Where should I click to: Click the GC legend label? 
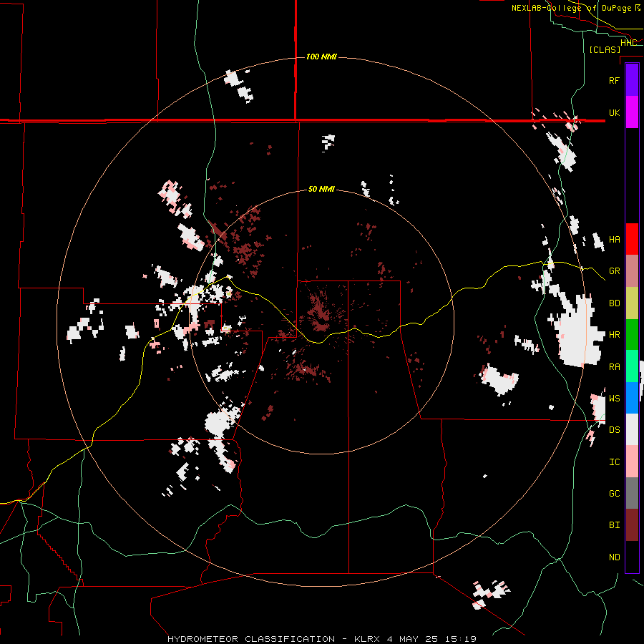pos(614,494)
